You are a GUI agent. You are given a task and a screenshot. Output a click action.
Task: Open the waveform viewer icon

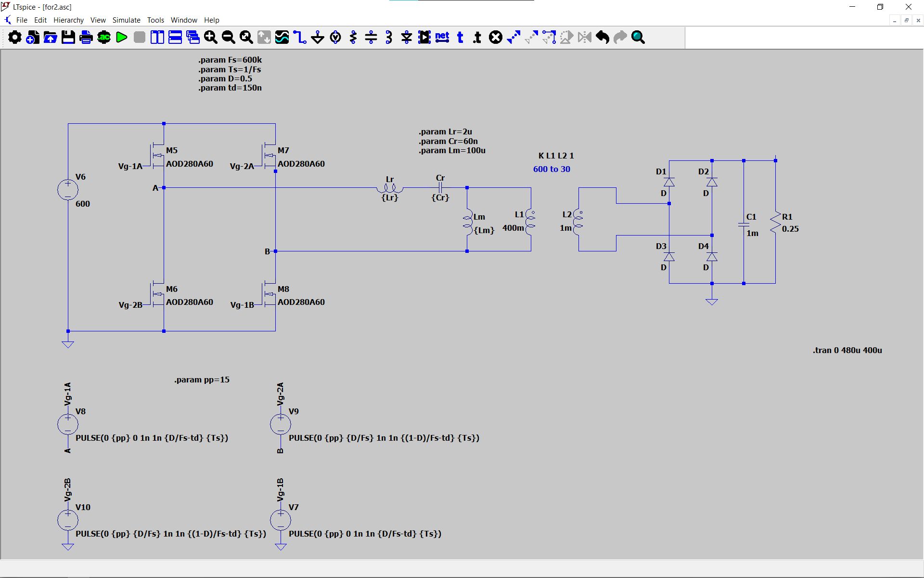(x=282, y=37)
